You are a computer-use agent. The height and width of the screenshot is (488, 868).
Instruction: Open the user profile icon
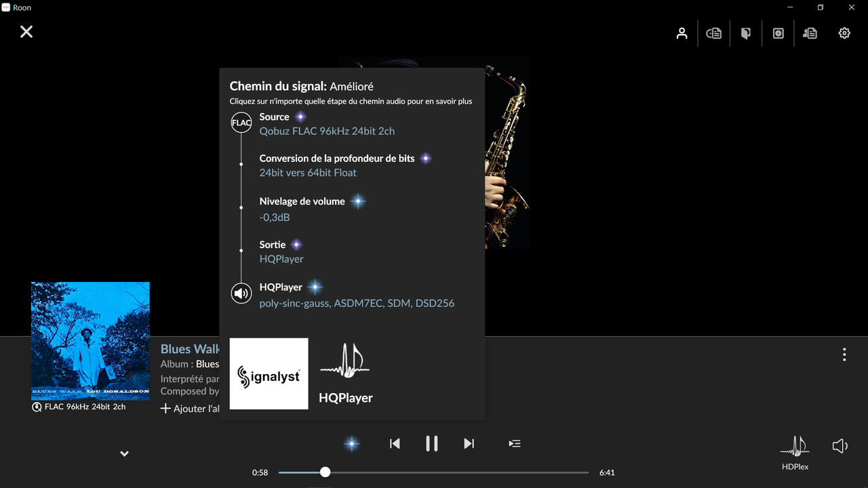682,33
